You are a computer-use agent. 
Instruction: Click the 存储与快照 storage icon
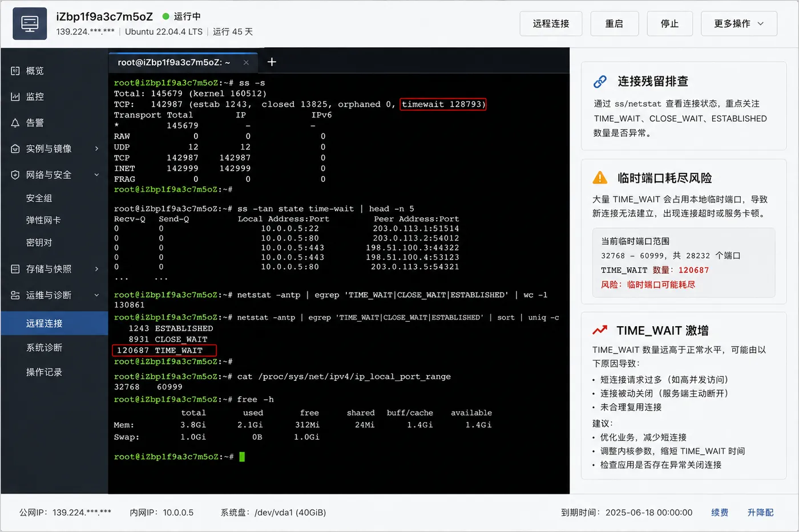(x=15, y=269)
